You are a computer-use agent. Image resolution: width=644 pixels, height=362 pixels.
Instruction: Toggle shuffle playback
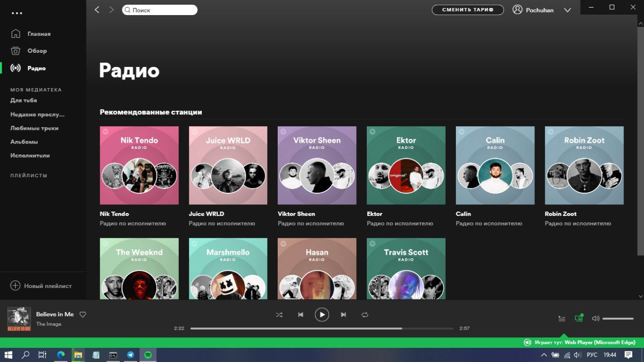279,315
